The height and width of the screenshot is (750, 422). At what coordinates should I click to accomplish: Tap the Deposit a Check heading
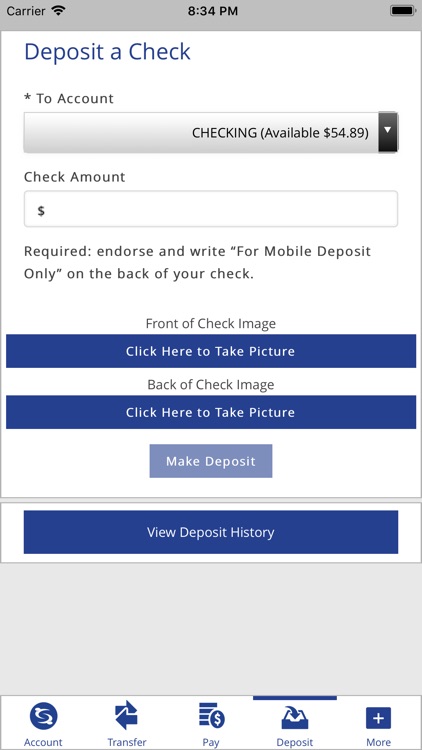coord(108,52)
